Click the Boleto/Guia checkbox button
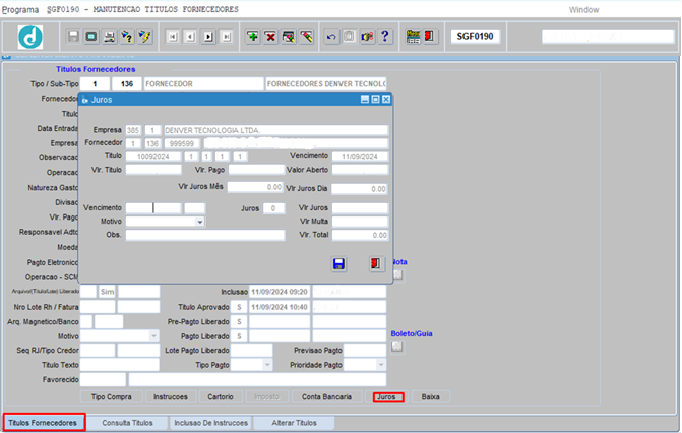Screen dimensions: 682x433 tap(397, 346)
